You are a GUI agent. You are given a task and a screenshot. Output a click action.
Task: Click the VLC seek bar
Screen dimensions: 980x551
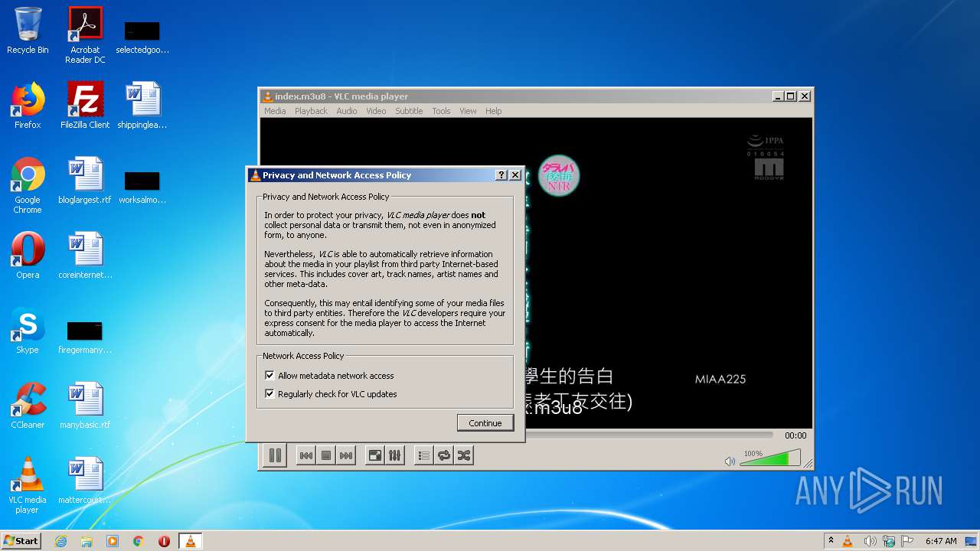(x=651, y=435)
